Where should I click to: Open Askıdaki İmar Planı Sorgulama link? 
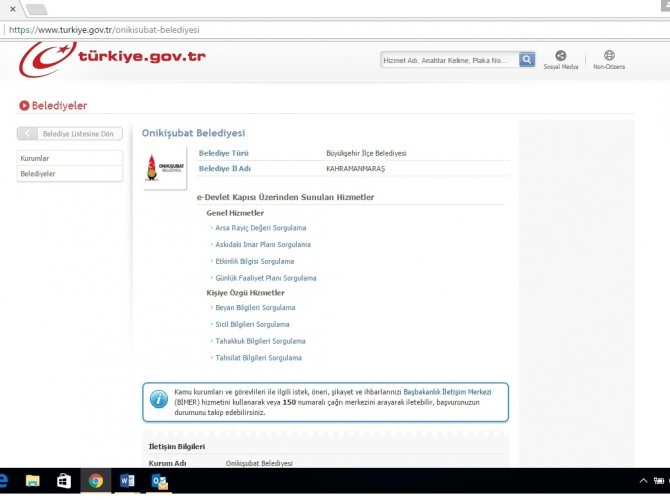(x=263, y=244)
